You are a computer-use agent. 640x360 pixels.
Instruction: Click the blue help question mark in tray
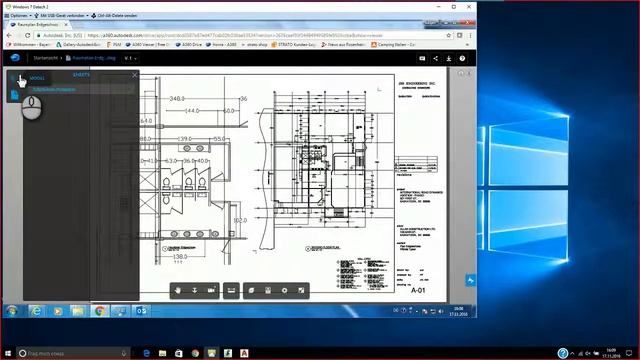tap(562, 353)
